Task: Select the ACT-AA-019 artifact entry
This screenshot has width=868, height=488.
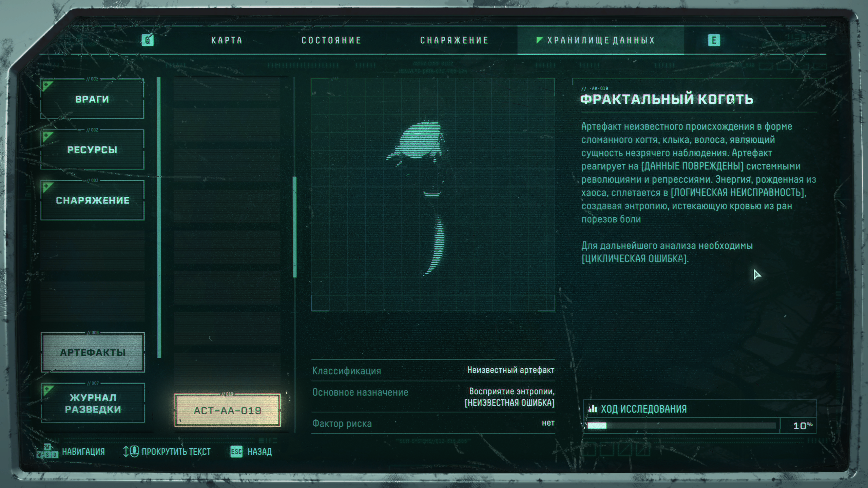Action: point(227,410)
